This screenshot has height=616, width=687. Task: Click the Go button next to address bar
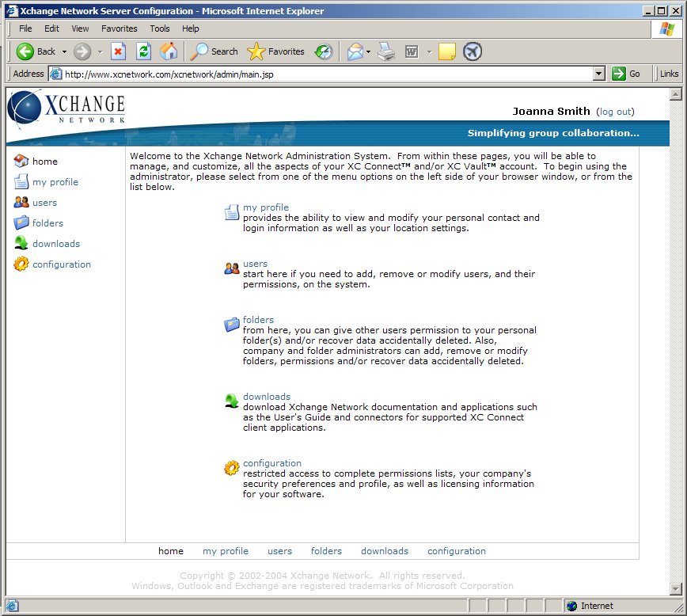(x=627, y=74)
